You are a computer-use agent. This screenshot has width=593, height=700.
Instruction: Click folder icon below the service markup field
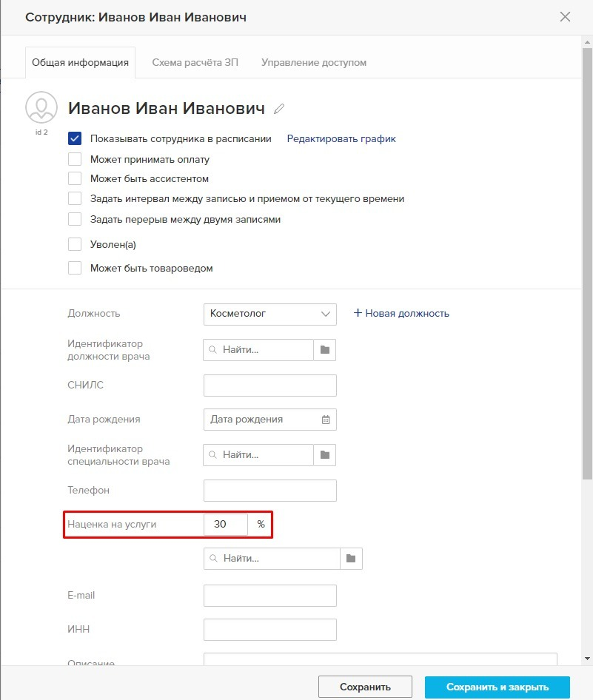point(351,559)
